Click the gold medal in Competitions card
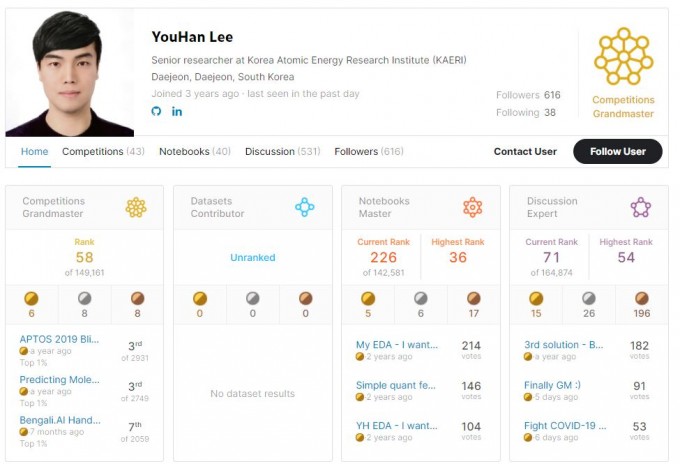This screenshot has width=680, height=464. tap(31, 298)
